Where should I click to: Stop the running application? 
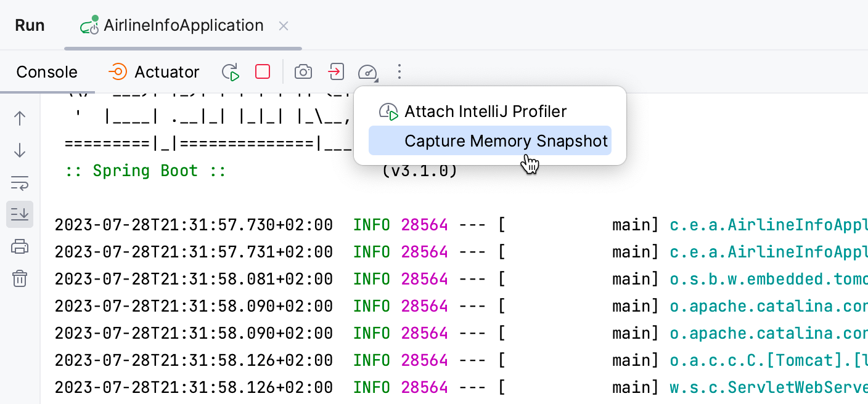click(x=262, y=72)
